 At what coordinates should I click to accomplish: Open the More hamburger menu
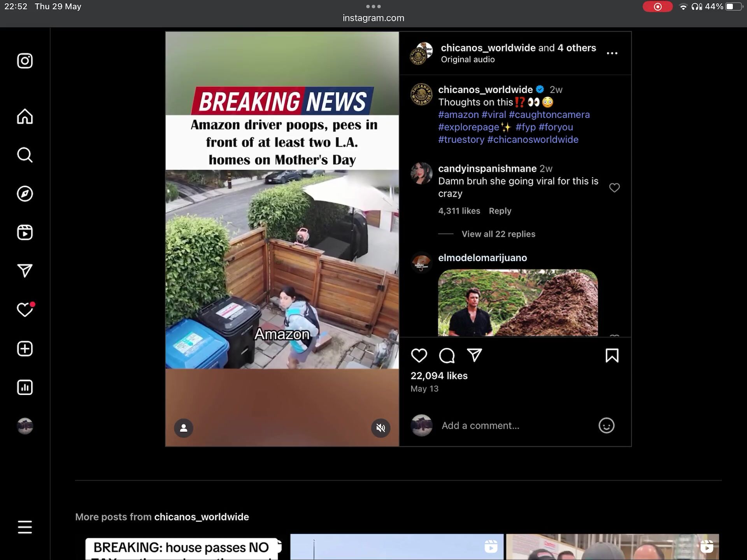pyautogui.click(x=25, y=527)
